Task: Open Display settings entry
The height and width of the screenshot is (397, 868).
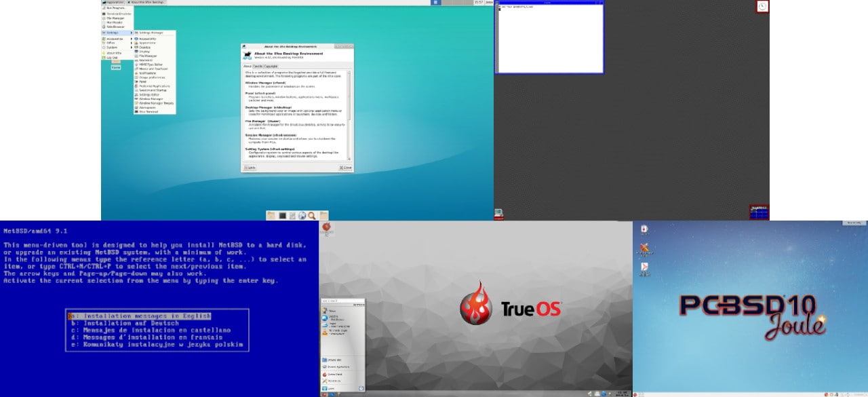Action: click(x=155, y=52)
